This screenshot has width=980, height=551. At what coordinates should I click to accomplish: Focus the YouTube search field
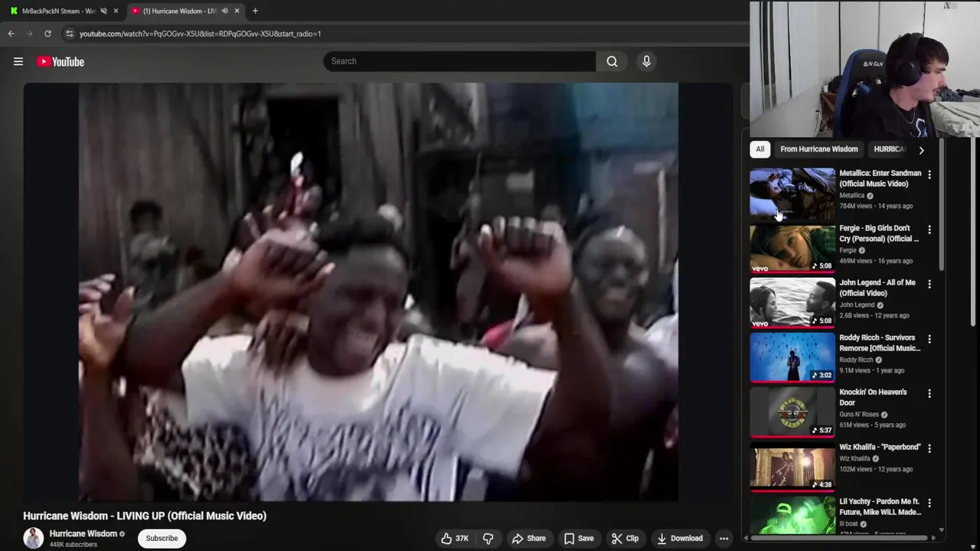coord(459,61)
